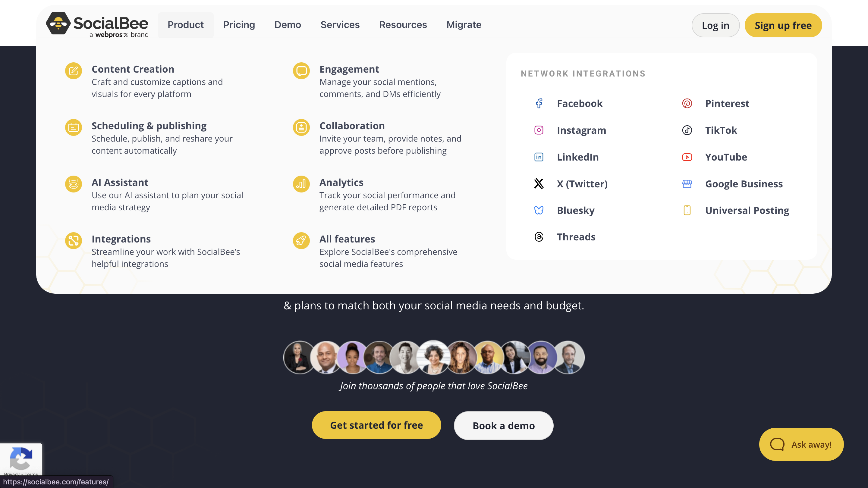868x488 pixels.
Task: Open the Product dropdown menu
Action: [x=185, y=24]
